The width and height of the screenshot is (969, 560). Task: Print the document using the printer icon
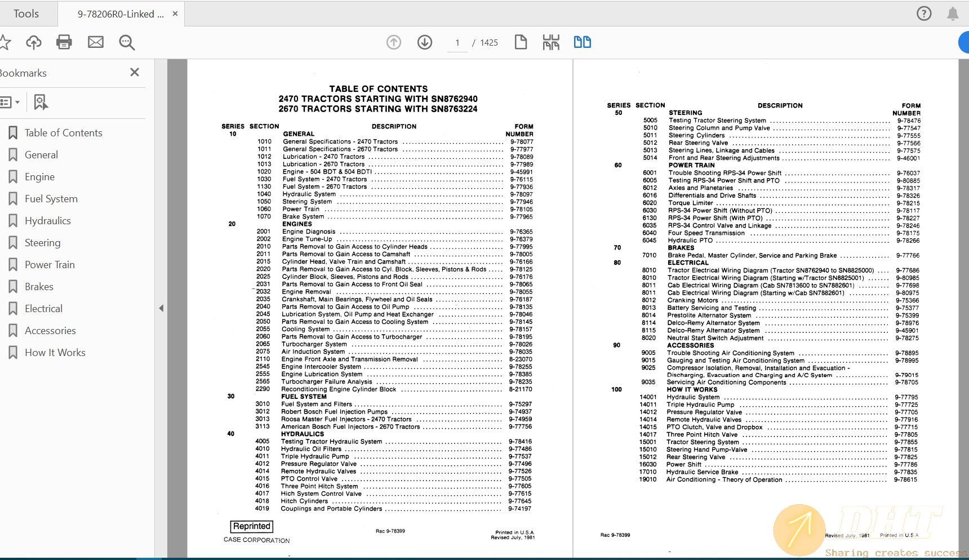64,42
